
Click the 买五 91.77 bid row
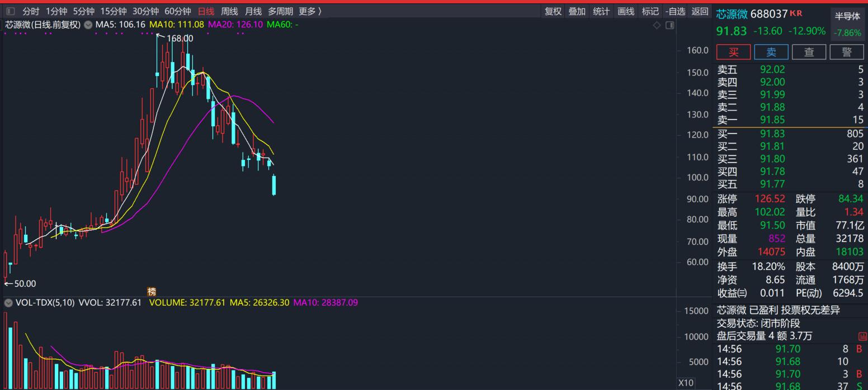[x=790, y=184]
